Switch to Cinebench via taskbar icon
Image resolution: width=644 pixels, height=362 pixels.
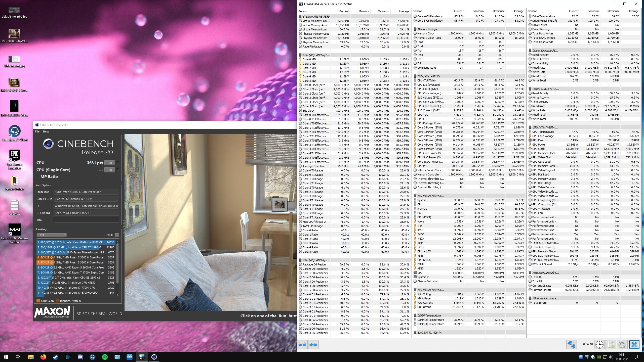154,357
